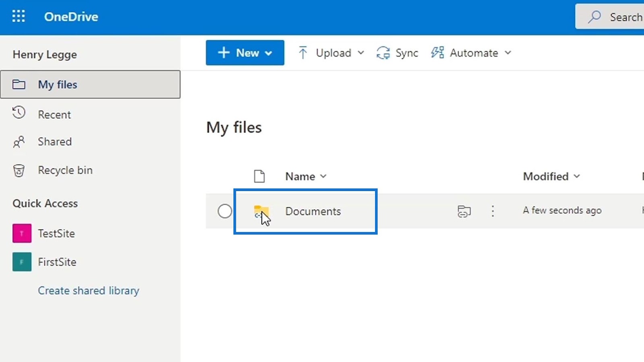This screenshot has height=362, width=644.
Task: Click the Quick Access heading
Action: click(x=45, y=204)
